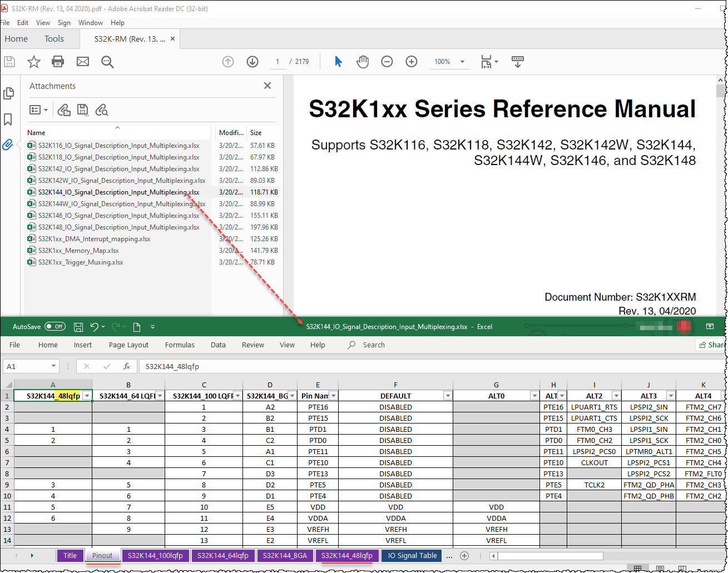Print the PDF with the printer icon

click(58, 62)
